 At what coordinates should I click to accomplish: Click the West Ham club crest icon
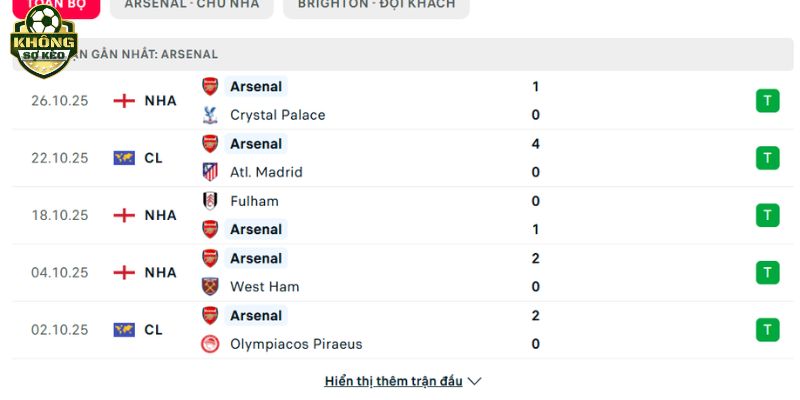click(210, 287)
